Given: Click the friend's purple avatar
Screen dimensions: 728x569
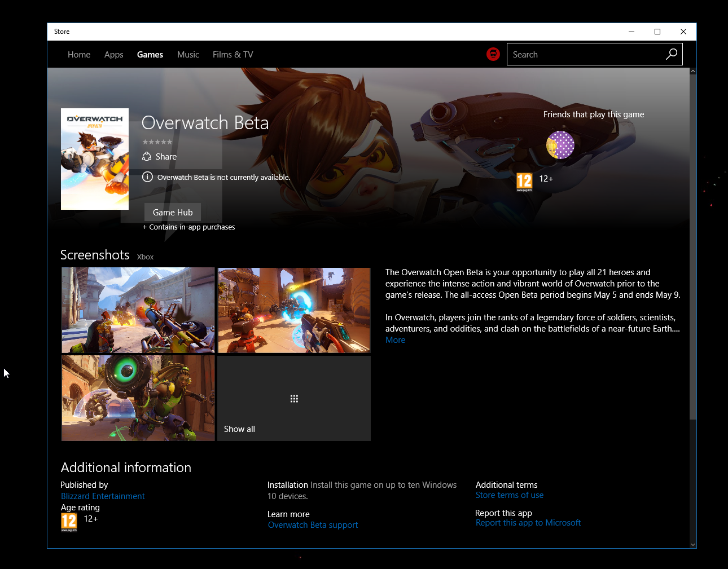Looking at the screenshot, I should tap(560, 145).
